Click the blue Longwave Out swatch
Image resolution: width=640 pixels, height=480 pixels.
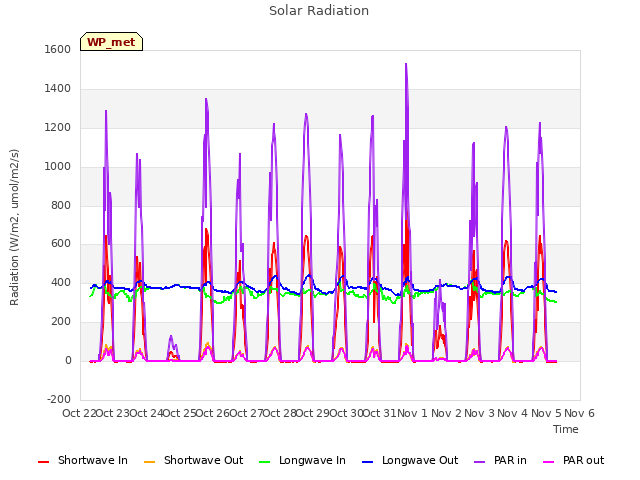(368, 462)
